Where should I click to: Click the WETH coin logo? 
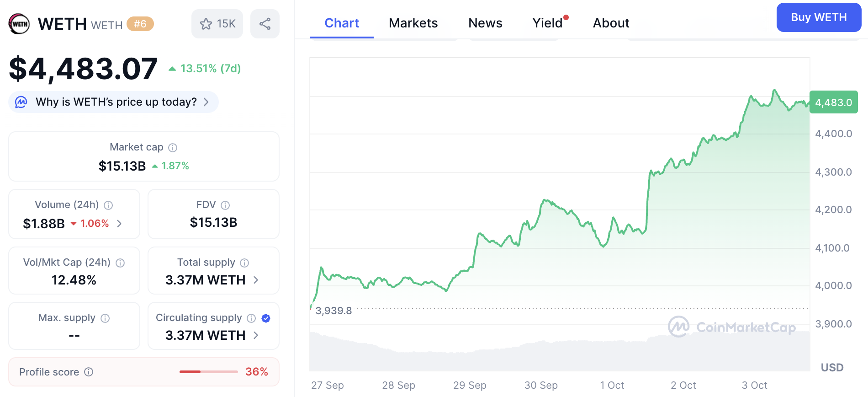point(18,24)
